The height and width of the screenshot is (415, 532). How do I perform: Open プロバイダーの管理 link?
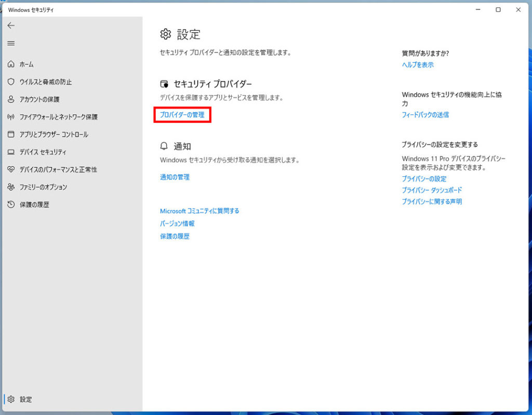pos(182,114)
